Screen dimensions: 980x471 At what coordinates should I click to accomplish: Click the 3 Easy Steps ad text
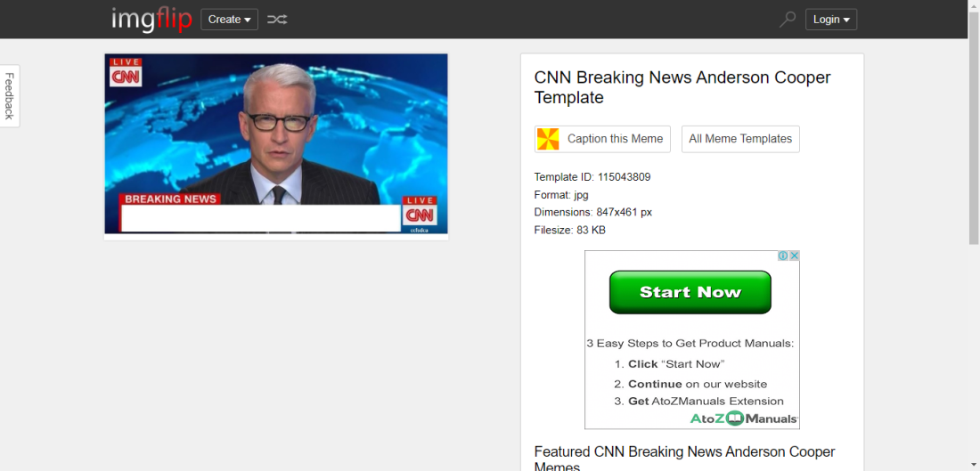(690, 344)
